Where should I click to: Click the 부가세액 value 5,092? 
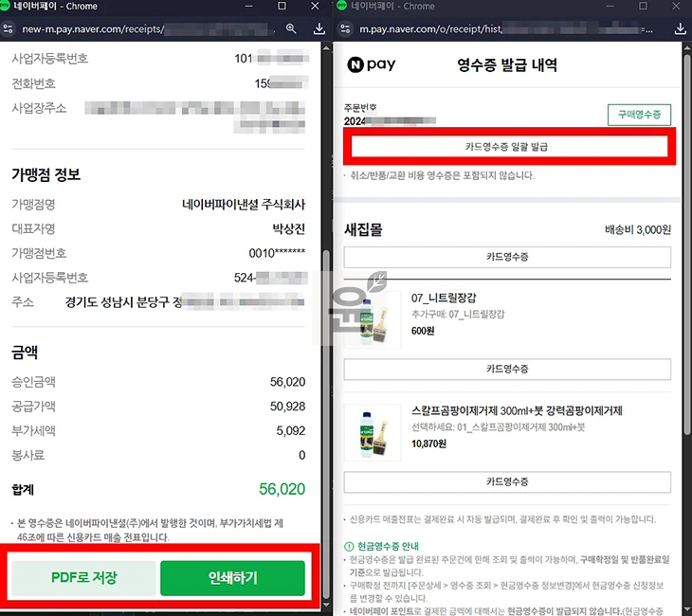coord(291,430)
